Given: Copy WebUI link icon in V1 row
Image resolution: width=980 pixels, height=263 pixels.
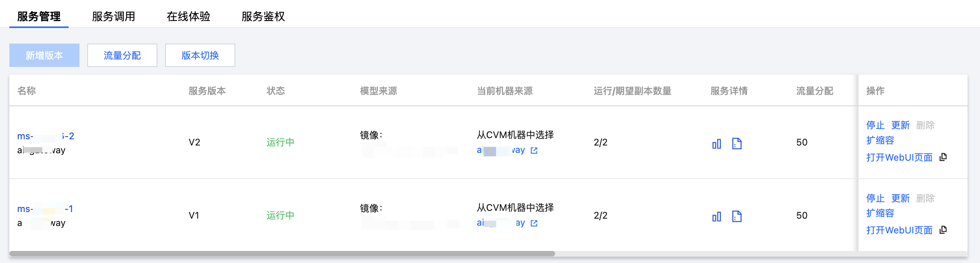Looking at the screenshot, I should (943, 230).
